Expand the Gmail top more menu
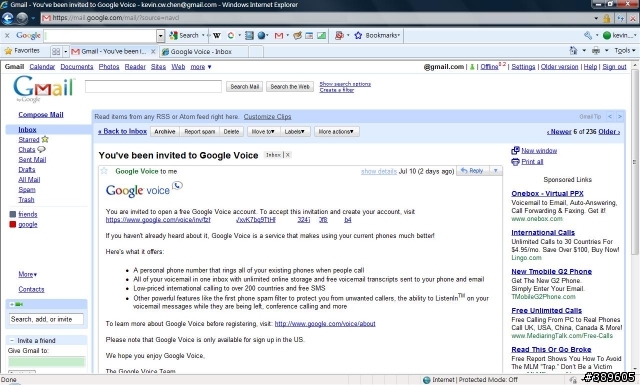640x385 pixels. (201, 67)
